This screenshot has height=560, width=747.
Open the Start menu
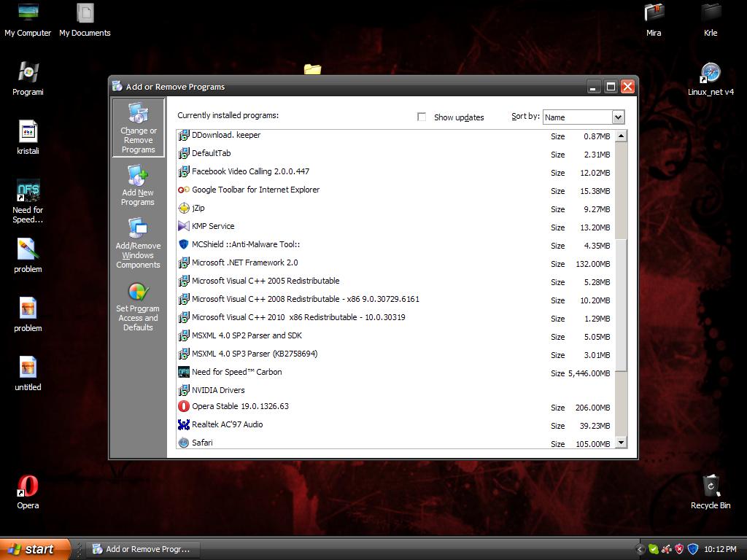click(35, 549)
